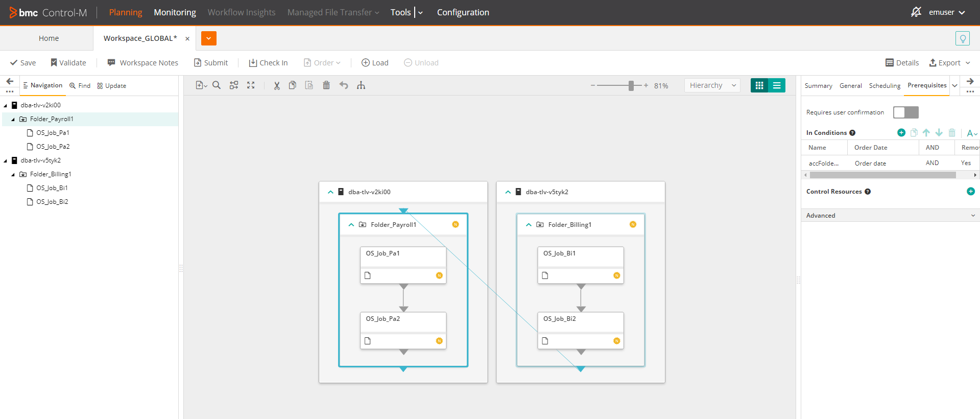
Task: Add a Control Resource using plus icon
Action: click(x=970, y=192)
